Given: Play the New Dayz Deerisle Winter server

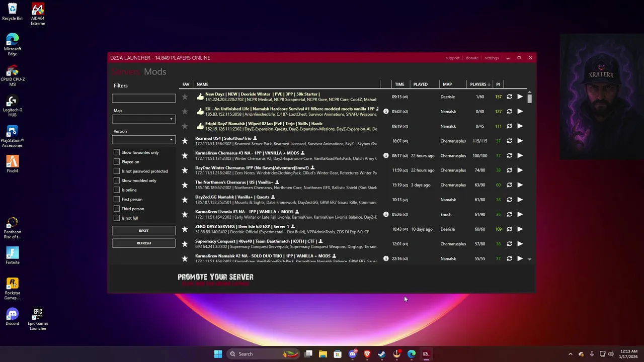Looking at the screenshot, I should 520,97.
